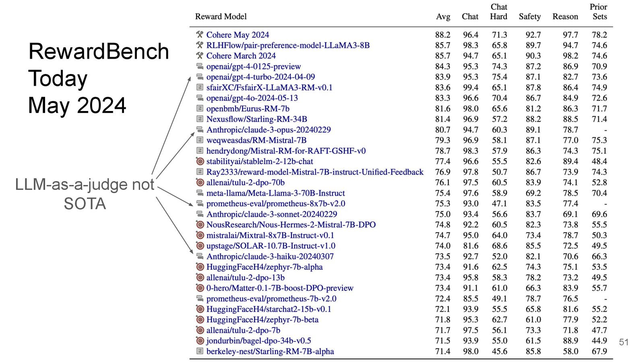
Task: Open the NousResearch/Nous-Hermes-2-Mistral-7B-DPO link
Action: (291, 225)
